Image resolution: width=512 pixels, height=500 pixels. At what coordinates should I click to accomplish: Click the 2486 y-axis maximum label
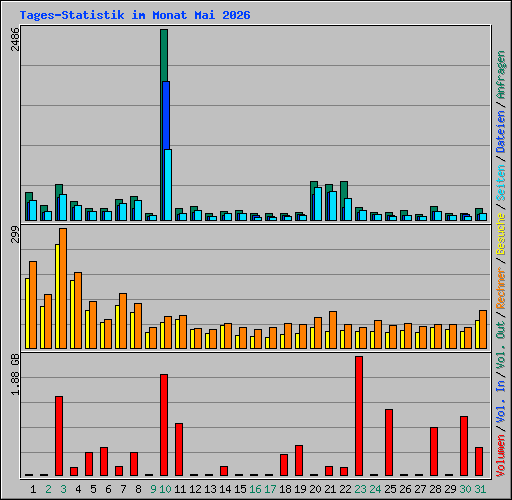pyautogui.click(x=15, y=39)
